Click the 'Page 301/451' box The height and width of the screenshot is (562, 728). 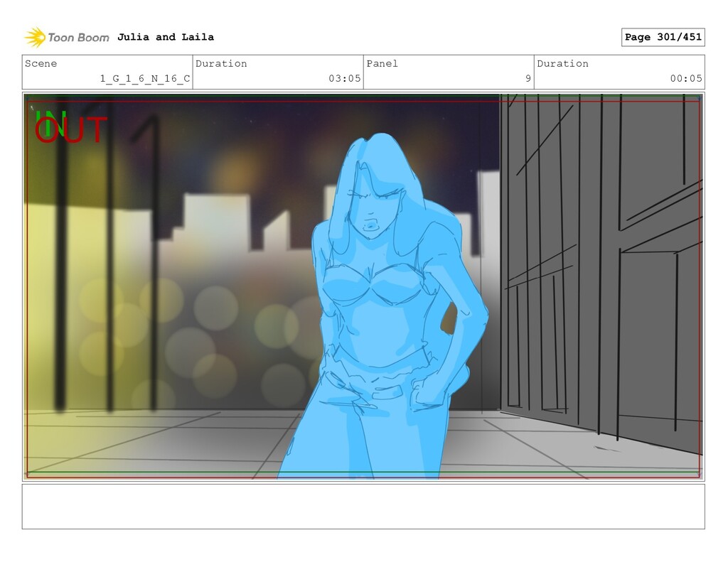coord(663,37)
